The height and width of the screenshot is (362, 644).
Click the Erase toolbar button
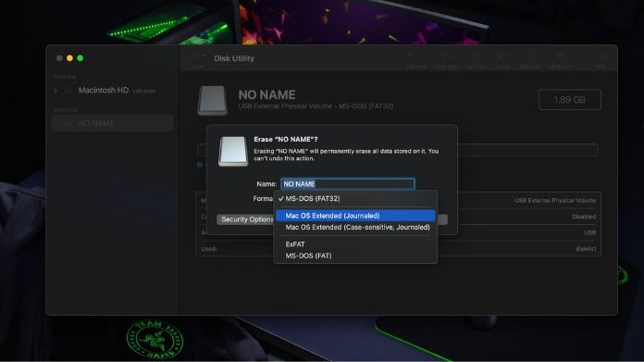click(x=503, y=60)
